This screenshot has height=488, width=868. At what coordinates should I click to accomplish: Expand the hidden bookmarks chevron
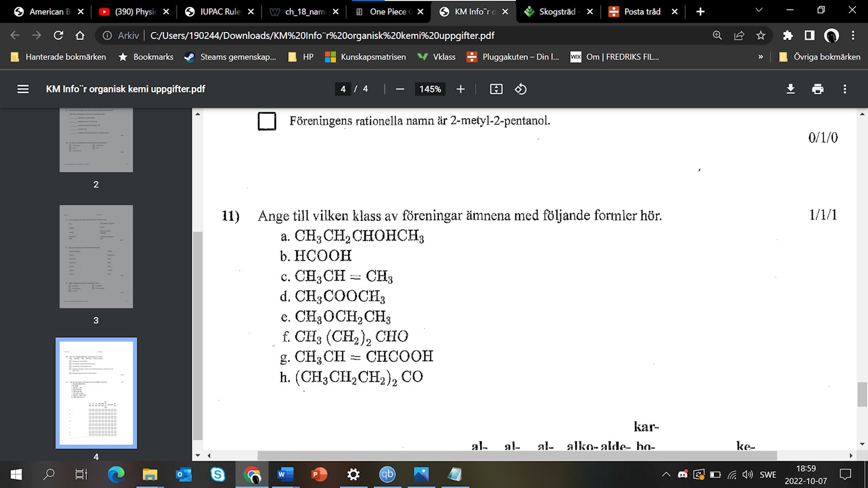(761, 57)
